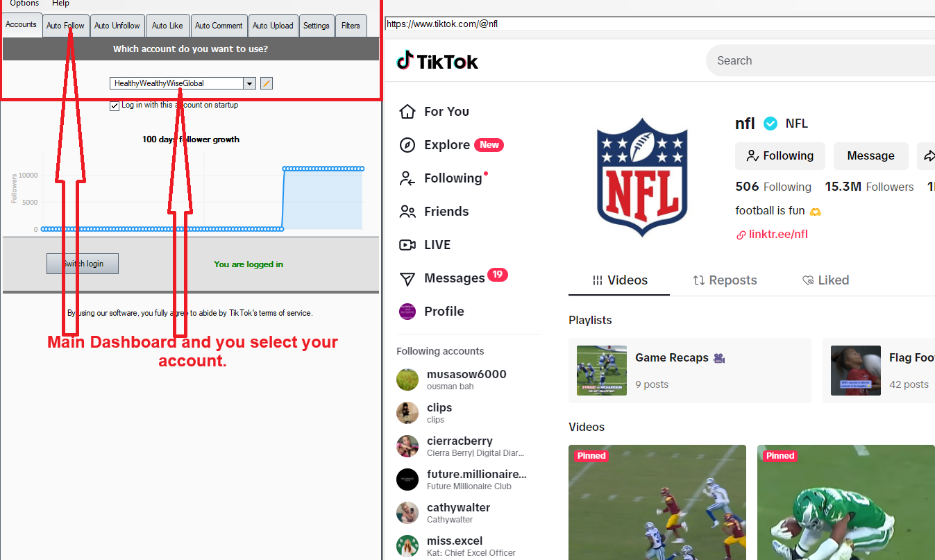Viewport: 935px width, 560px height.
Task: Click the cathywalter username
Action: coord(458,507)
